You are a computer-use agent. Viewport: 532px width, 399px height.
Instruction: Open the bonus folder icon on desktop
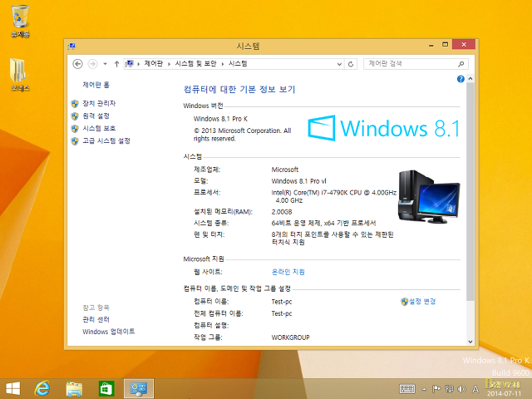20,74
